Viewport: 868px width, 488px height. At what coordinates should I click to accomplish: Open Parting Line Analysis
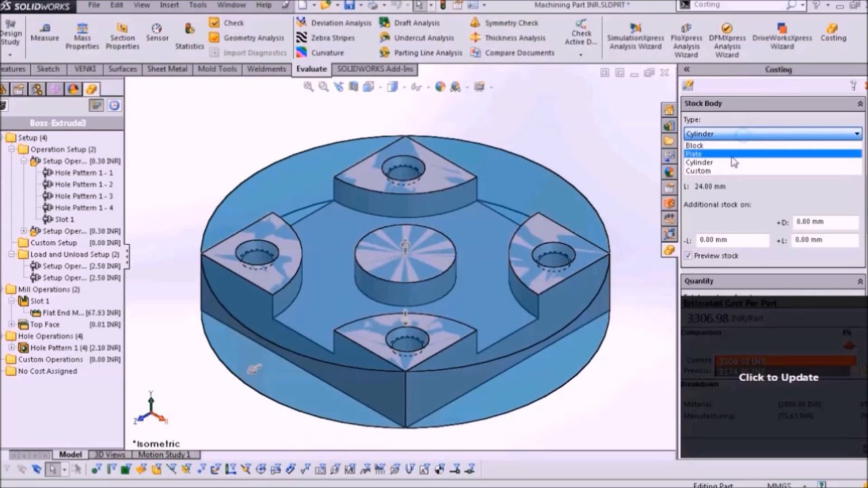(x=421, y=53)
